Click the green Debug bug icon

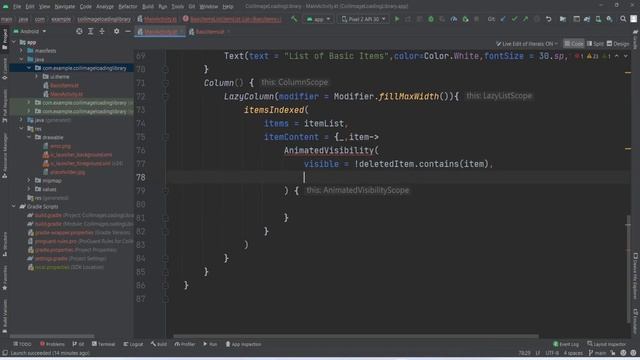pos(431,19)
